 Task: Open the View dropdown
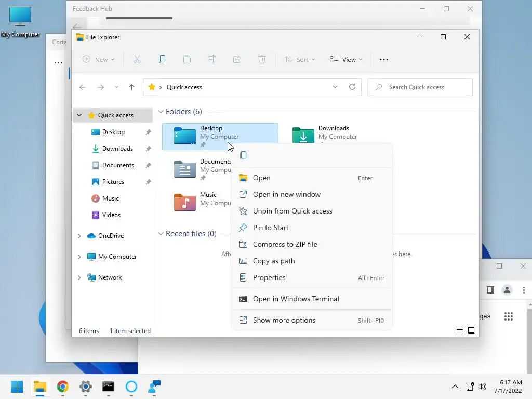click(x=345, y=60)
